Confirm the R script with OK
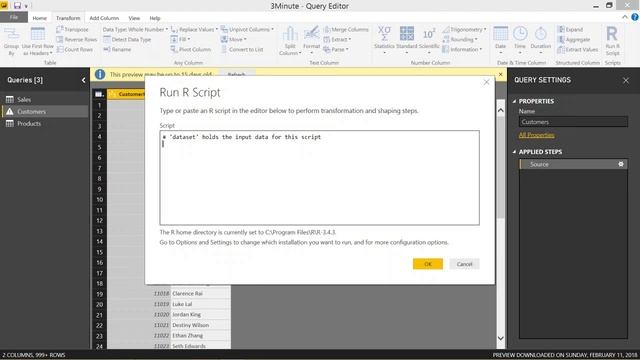640x360 pixels. (x=428, y=264)
